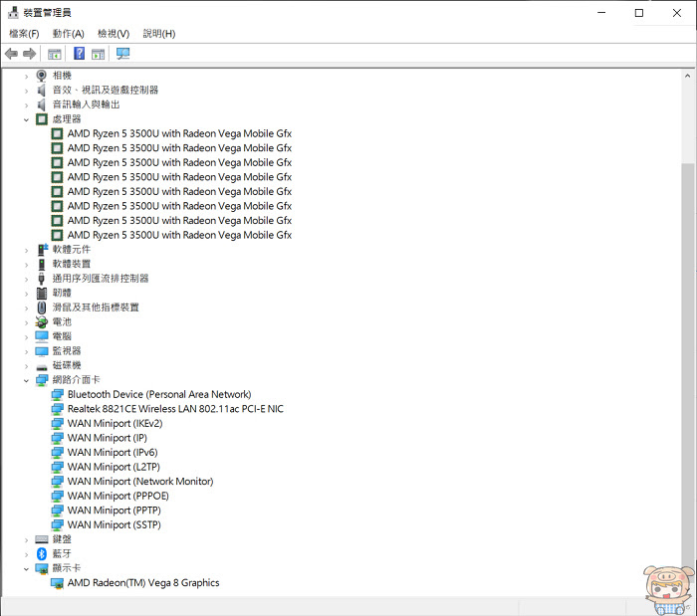The width and height of the screenshot is (697, 616).
Task: Select the 軟體裝置 category label
Action: tap(72, 265)
